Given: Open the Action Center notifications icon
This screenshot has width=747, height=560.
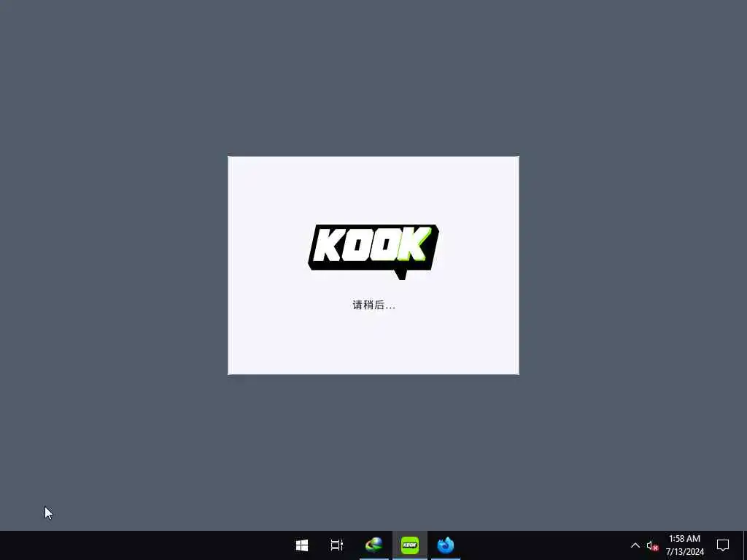Looking at the screenshot, I should coord(723,545).
